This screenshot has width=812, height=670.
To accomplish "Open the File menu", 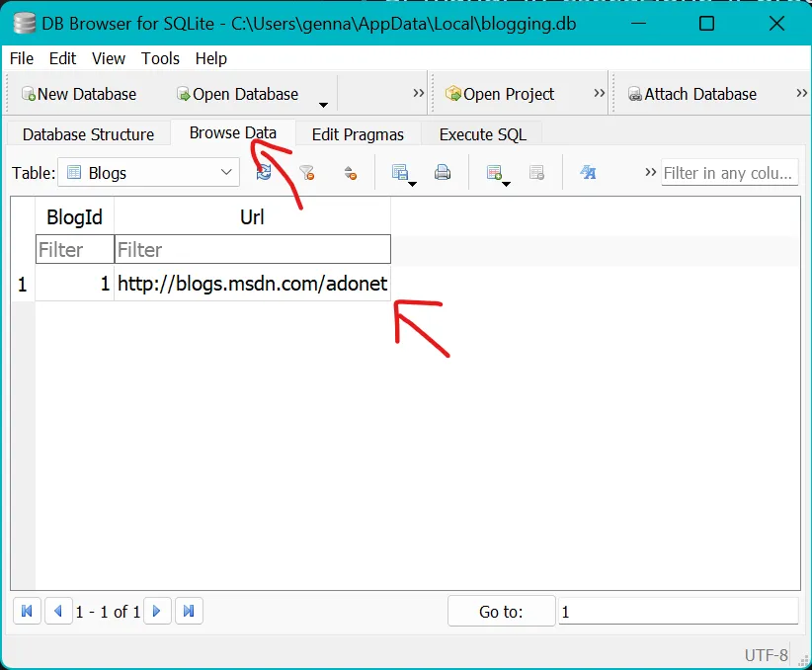I will [x=22, y=58].
